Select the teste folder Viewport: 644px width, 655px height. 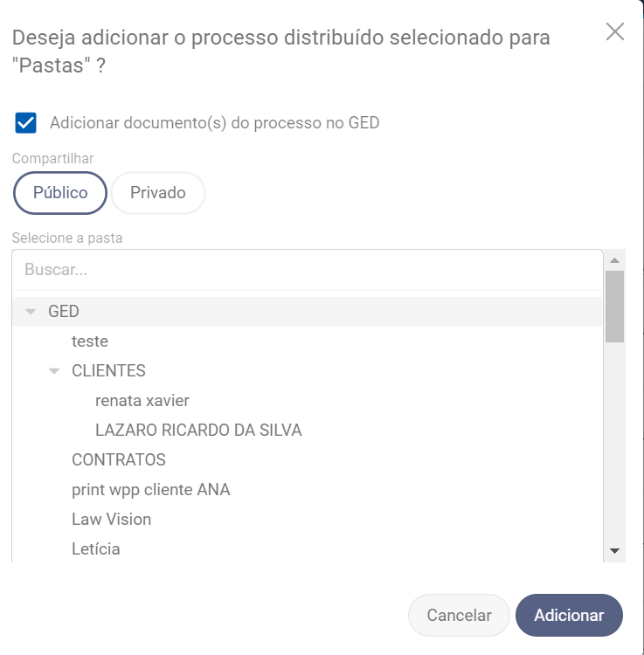[90, 341]
